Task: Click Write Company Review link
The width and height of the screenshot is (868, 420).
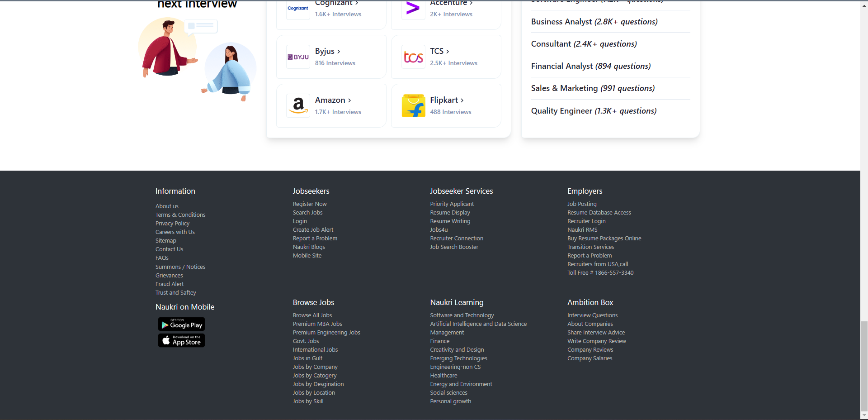Action: (597, 341)
